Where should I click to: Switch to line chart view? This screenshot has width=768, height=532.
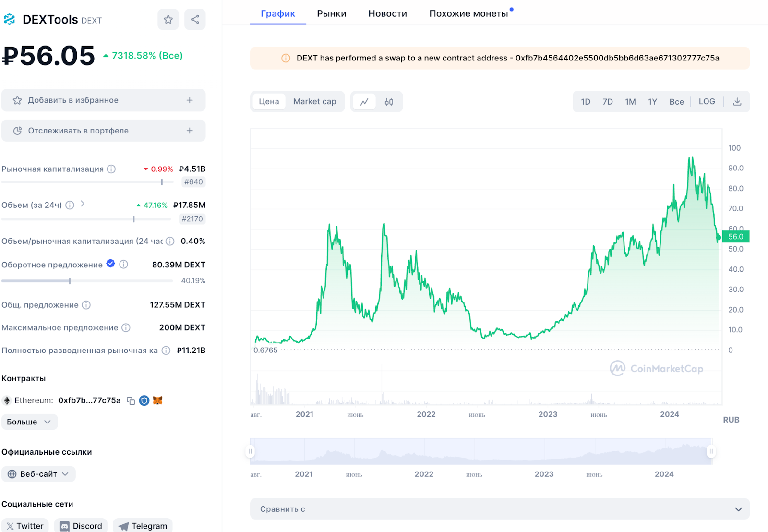pos(364,102)
